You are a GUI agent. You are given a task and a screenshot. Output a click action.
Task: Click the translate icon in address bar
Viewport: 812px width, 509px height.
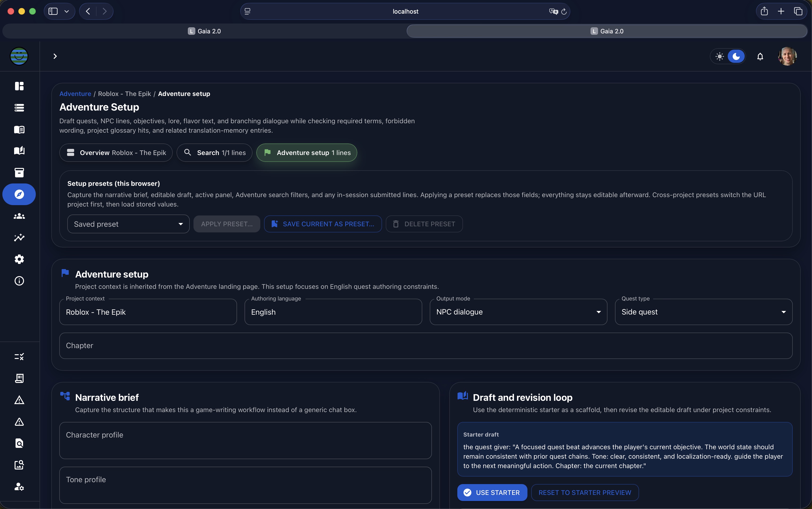pyautogui.click(x=553, y=12)
